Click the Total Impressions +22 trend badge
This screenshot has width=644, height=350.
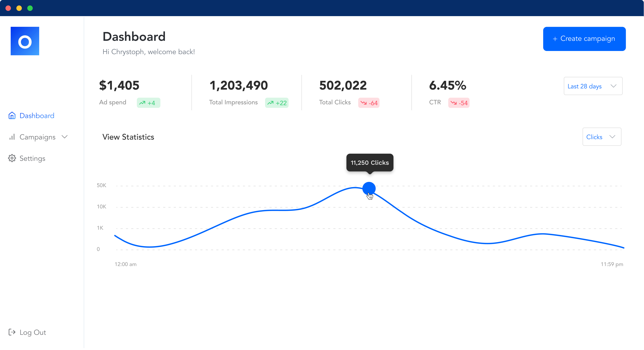click(x=276, y=103)
